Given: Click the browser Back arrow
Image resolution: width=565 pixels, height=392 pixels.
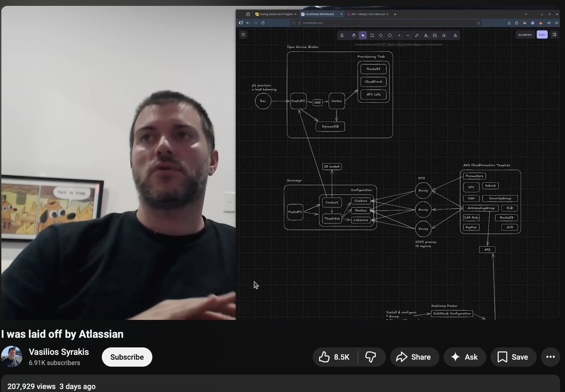Looking at the screenshot, I should (248, 23).
